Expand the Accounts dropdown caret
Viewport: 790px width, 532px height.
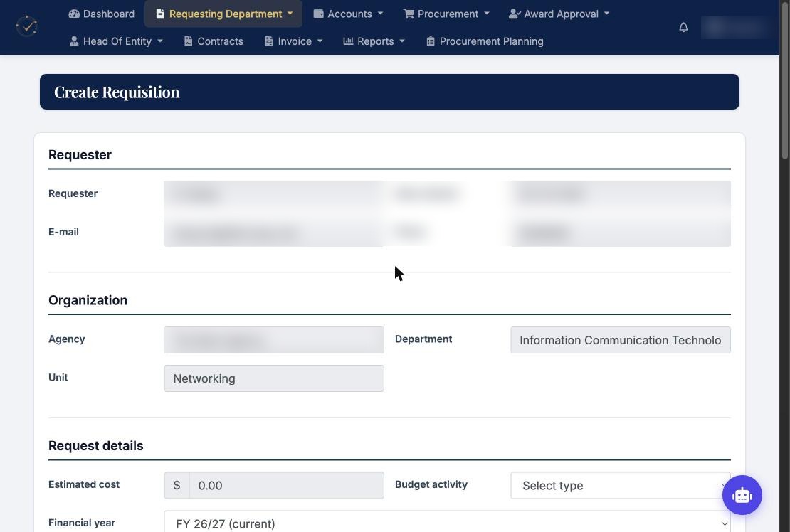[x=380, y=14]
